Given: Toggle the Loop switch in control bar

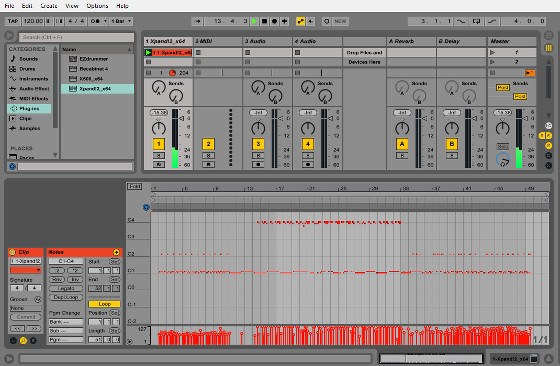Looking at the screenshot, I should 476,21.
